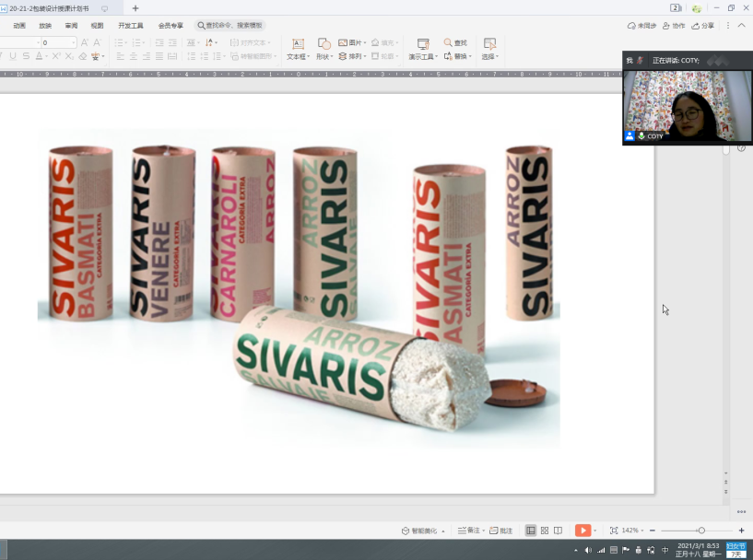Increase font size with larger A icon
The image size is (753, 560).
tap(85, 42)
